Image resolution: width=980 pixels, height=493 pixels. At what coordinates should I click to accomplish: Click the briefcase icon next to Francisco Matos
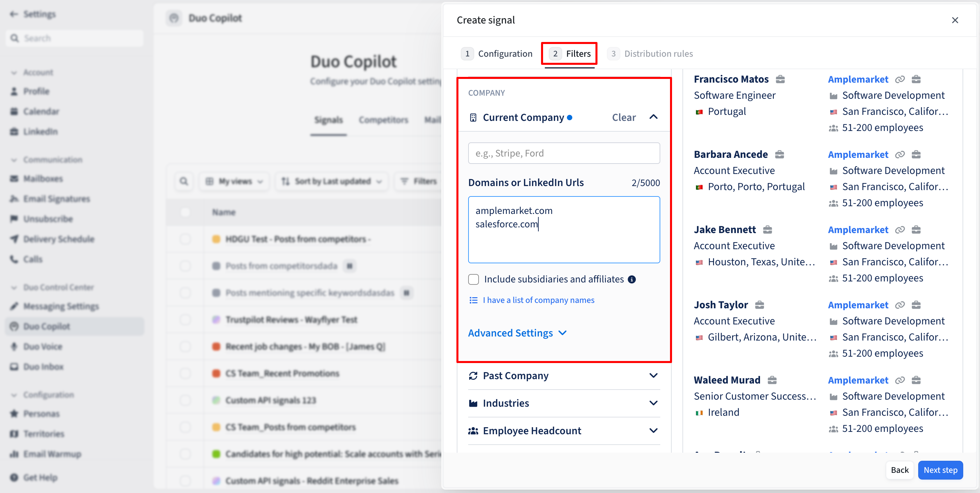coord(780,79)
